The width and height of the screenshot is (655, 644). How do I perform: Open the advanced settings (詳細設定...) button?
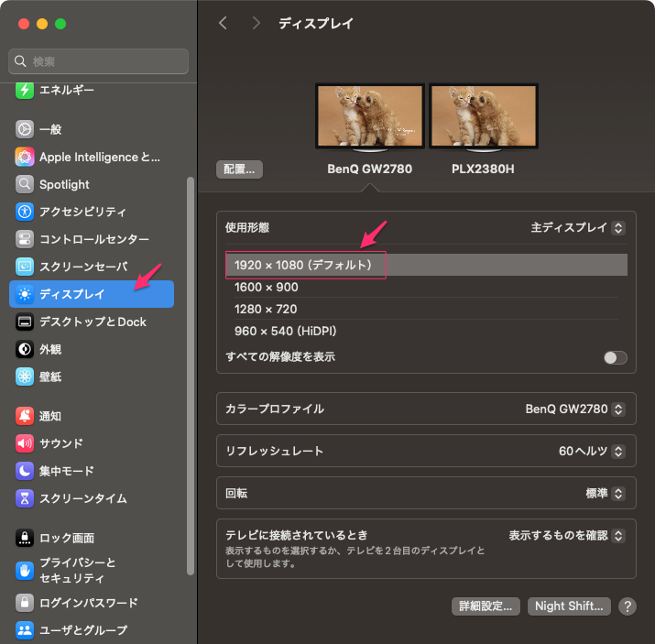tap(486, 606)
